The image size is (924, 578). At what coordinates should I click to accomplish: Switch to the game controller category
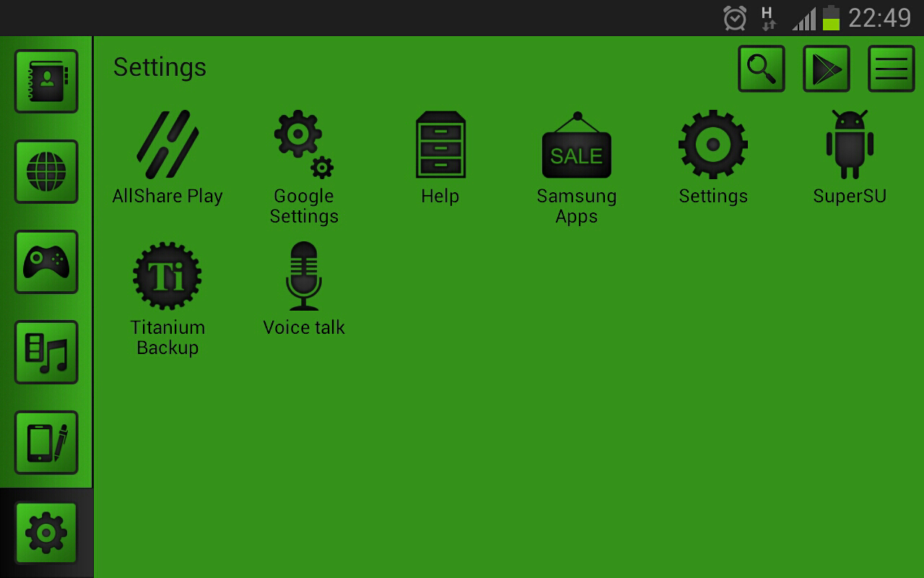tap(46, 262)
